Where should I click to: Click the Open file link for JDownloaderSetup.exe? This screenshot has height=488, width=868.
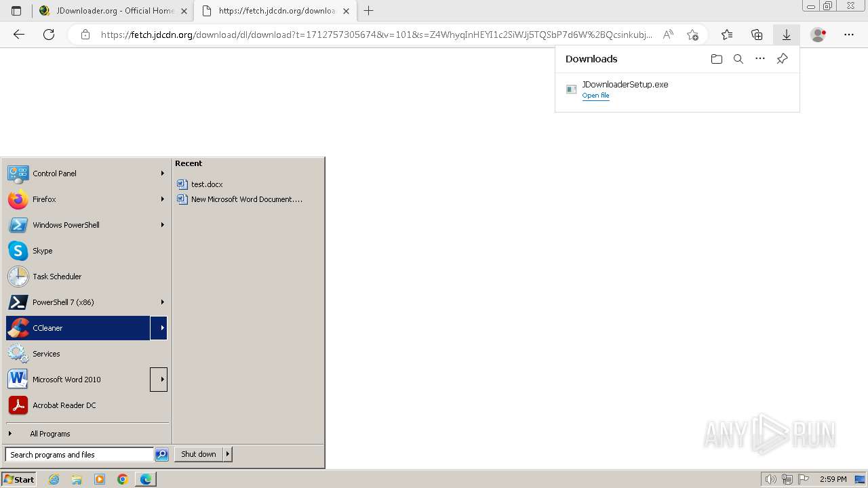595,96
